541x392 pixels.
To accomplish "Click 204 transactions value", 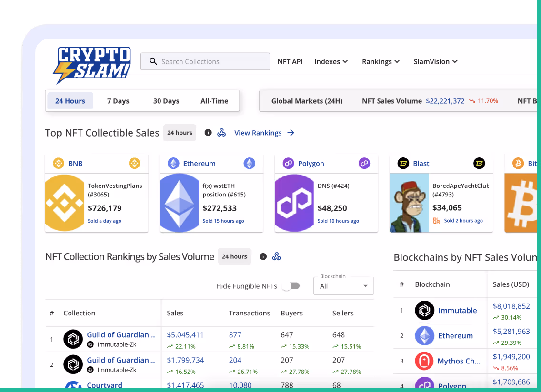I will pyautogui.click(x=235, y=360).
